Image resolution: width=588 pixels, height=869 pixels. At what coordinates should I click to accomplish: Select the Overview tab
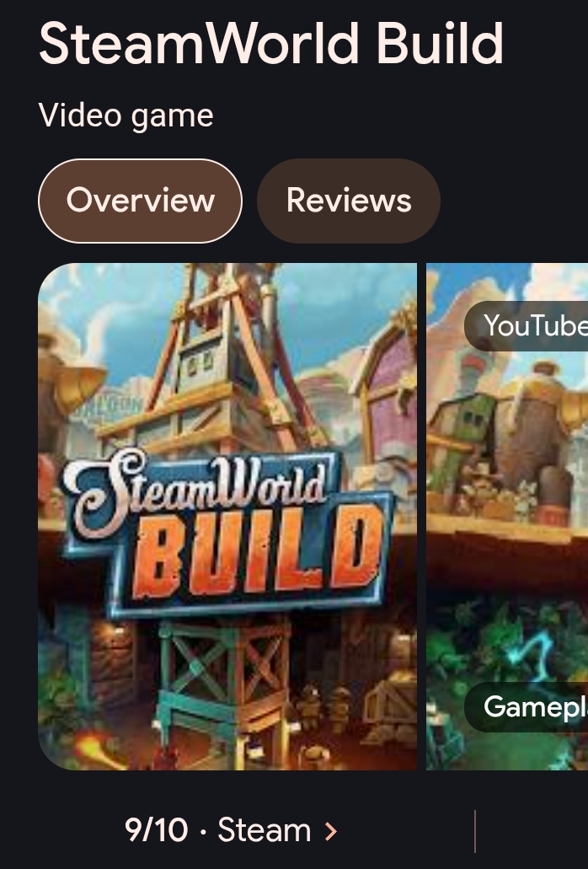[x=140, y=201]
